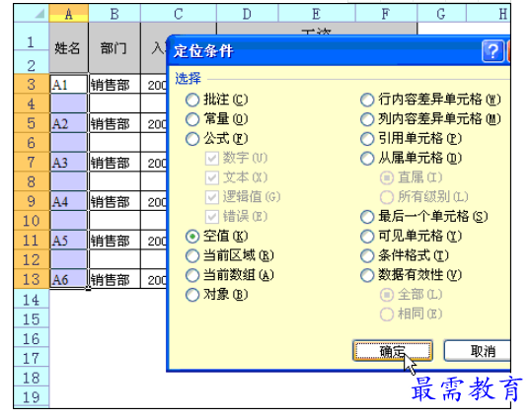Screen dimensions: 531x420
Task: Confirm with the 确定 button
Action: (393, 351)
